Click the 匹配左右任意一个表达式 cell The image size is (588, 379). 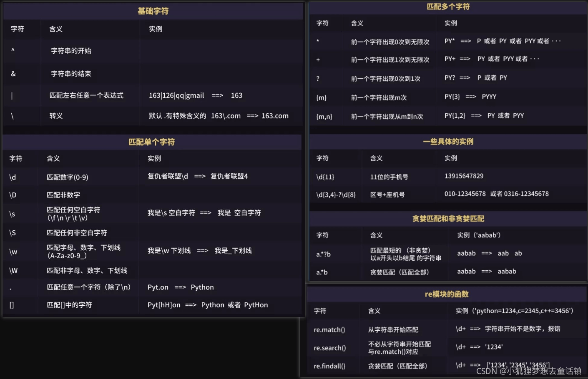click(x=86, y=95)
